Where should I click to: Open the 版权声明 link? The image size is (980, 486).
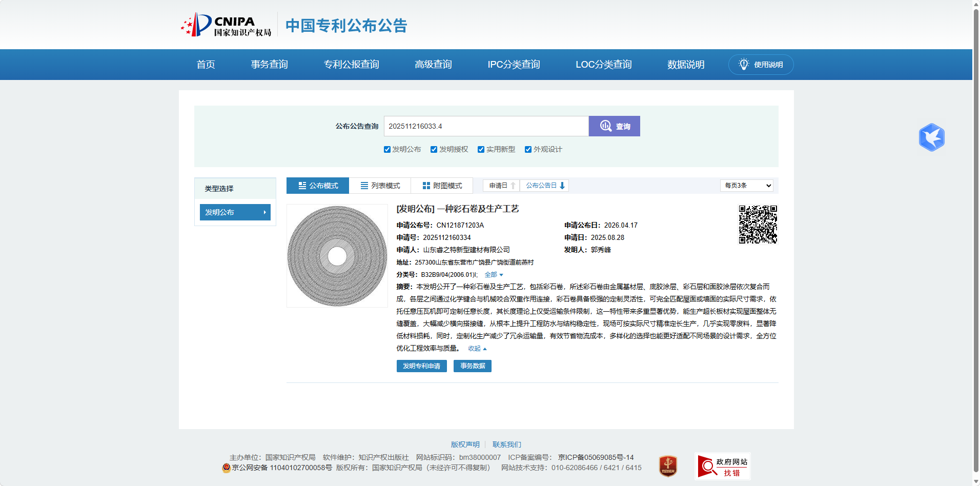click(x=465, y=444)
